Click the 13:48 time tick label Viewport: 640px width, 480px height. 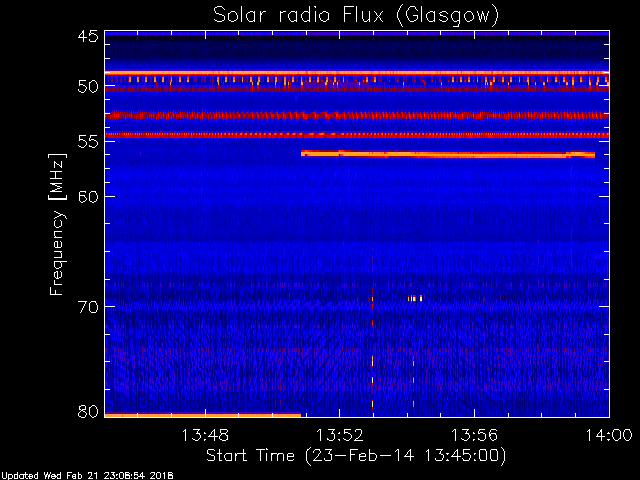pyautogui.click(x=205, y=435)
